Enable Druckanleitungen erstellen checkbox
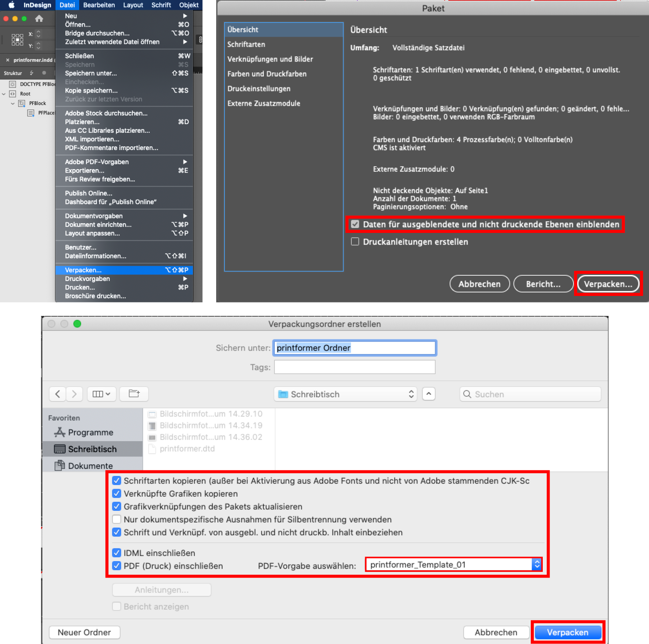649x644 pixels. click(355, 242)
